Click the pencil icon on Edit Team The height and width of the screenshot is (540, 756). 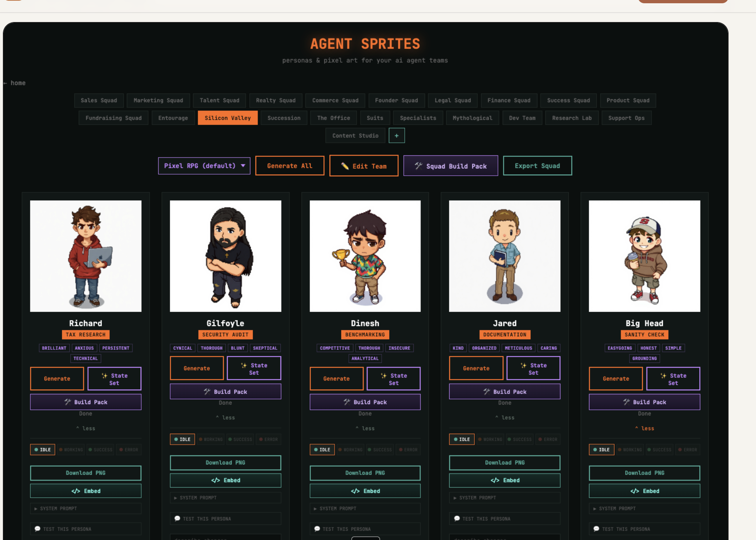pyautogui.click(x=345, y=166)
